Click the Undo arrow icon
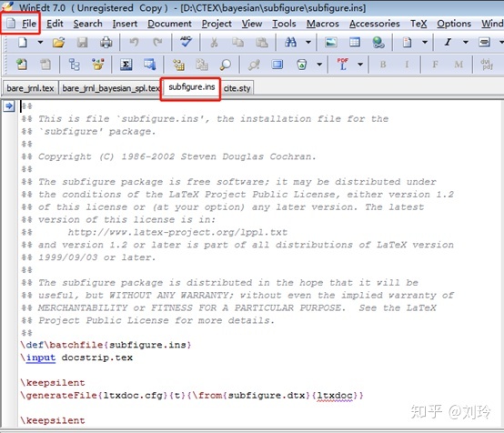This screenshot has height=433, width=504. (134, 42)
